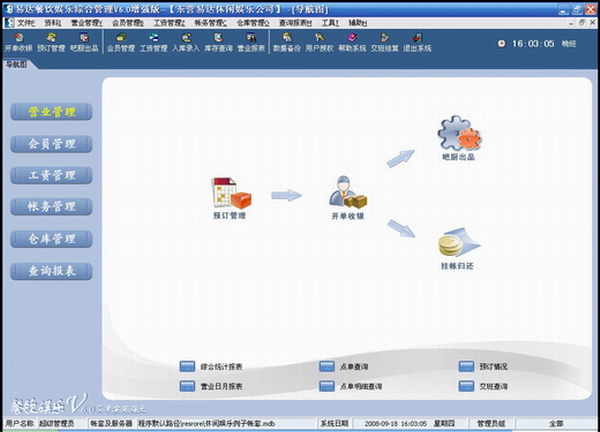Select 营业管理 in the left sidebar
The image size is (600, 432).
pyautogui.click(x=51, y=112)
